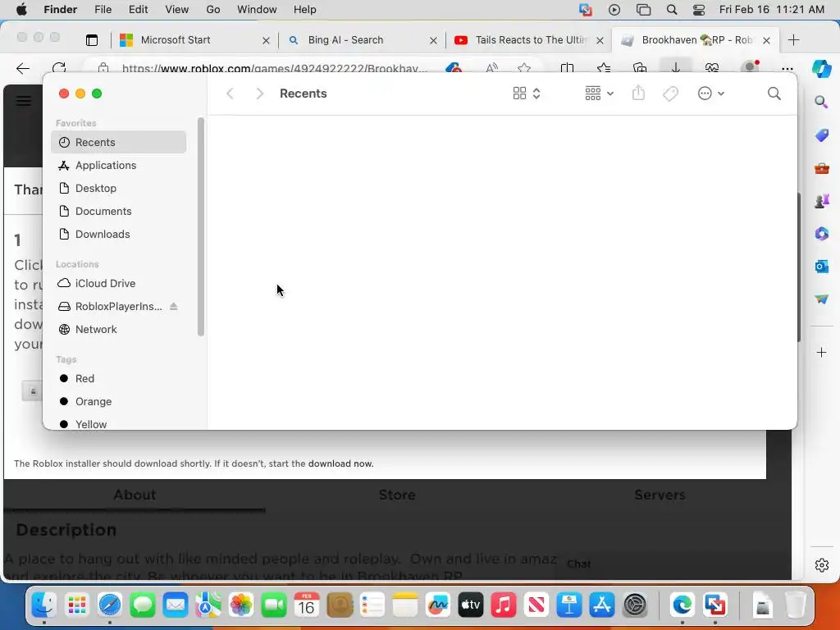Open Photos from the Dock
Screen dimensions: 840x630
pos(241,605)
